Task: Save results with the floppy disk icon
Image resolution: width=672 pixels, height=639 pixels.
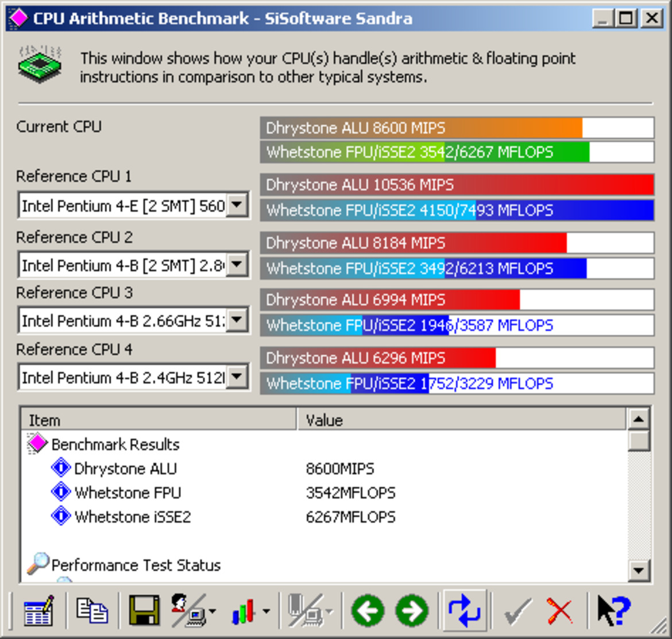Action: (x=144, y=610)
